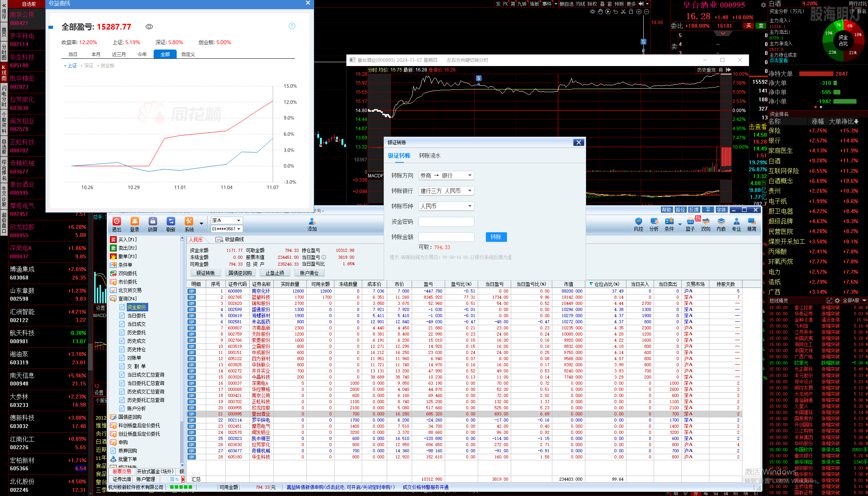This screenshot has width=868, height=496.
Task: Click 点击查看 link under 主力持仓成本
Action: click(779, 61)
